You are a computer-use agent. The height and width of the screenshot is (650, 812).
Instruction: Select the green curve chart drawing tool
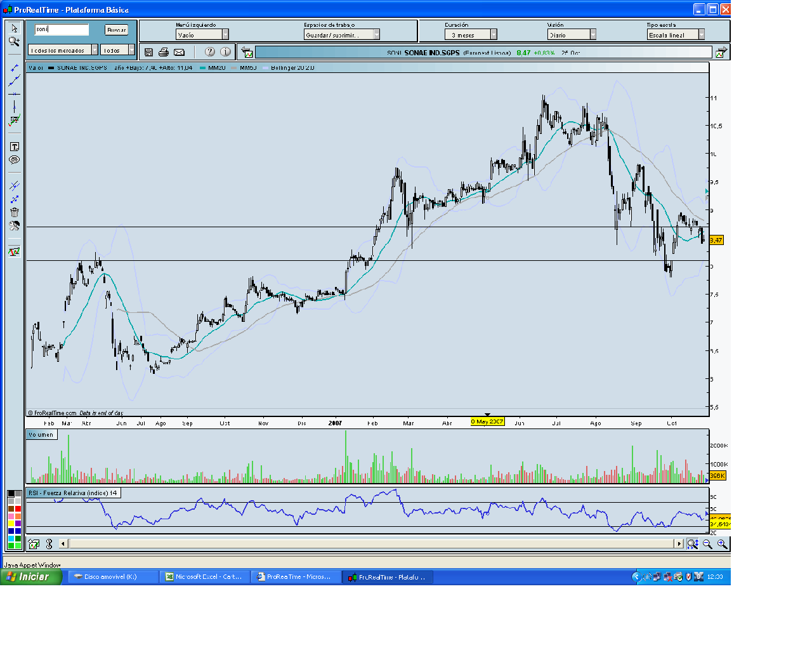tap(14, 121)
